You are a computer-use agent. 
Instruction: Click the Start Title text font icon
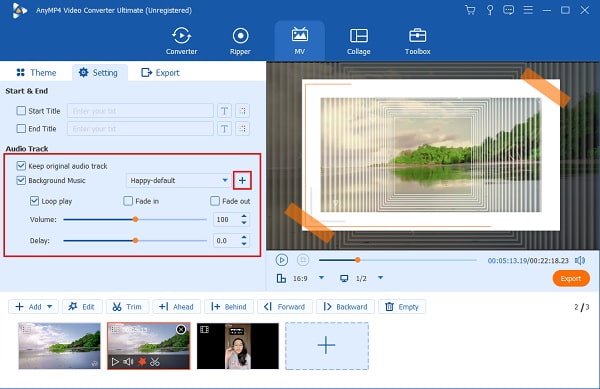(x=224, y=111)
